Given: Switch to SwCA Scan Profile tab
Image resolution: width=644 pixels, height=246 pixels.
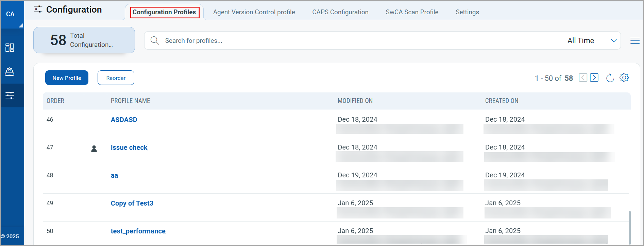Looking at the screenshot, I should click(412, 12).
